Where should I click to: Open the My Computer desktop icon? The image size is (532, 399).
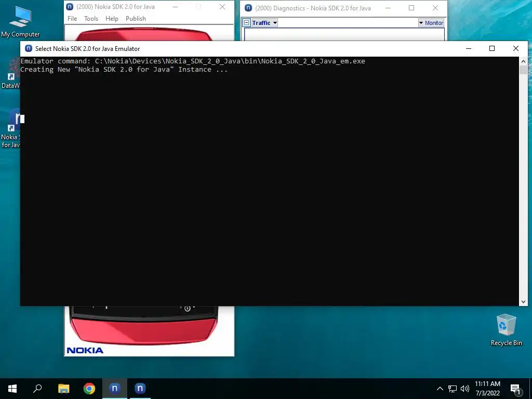(x=20, y=21)
